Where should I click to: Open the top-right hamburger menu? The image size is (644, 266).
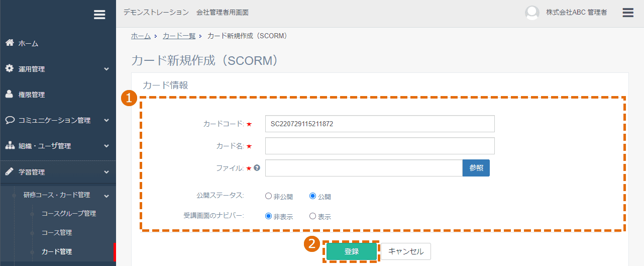pyautogui.click(x=628, y=13)
